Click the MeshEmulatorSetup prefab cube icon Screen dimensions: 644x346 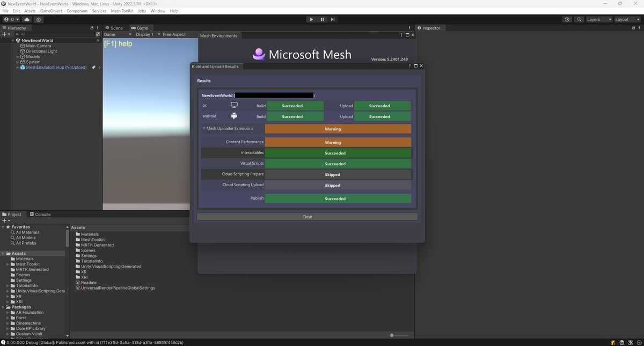pos(23,67)
